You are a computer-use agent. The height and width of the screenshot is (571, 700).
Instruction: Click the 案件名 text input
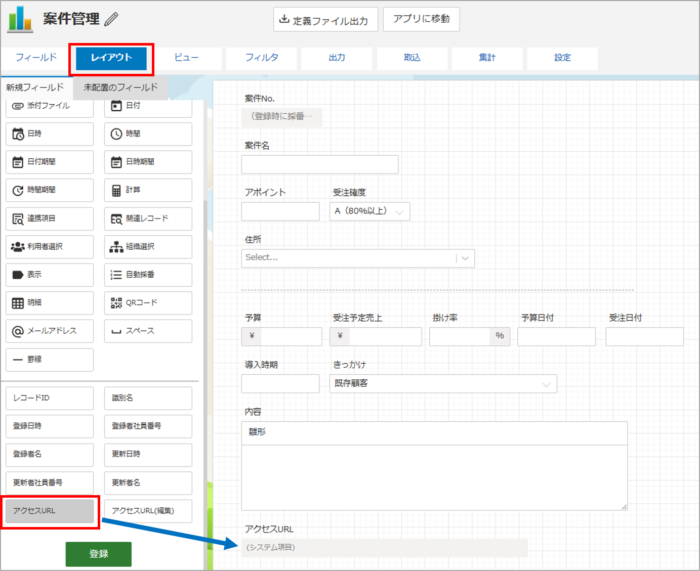[320, 165]
